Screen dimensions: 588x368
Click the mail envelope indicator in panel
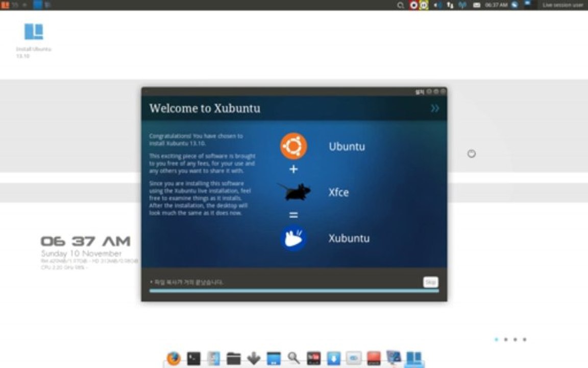coord(477,5)
